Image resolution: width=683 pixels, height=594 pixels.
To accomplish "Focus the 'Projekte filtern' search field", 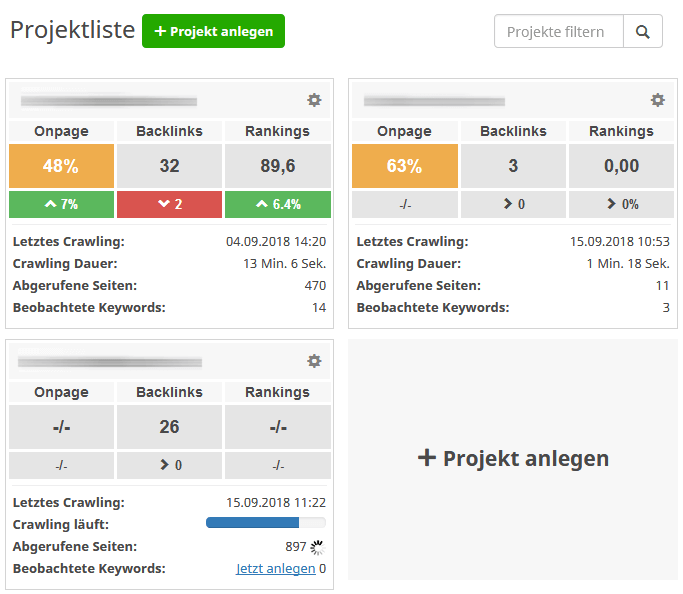I will coord(558,31).
